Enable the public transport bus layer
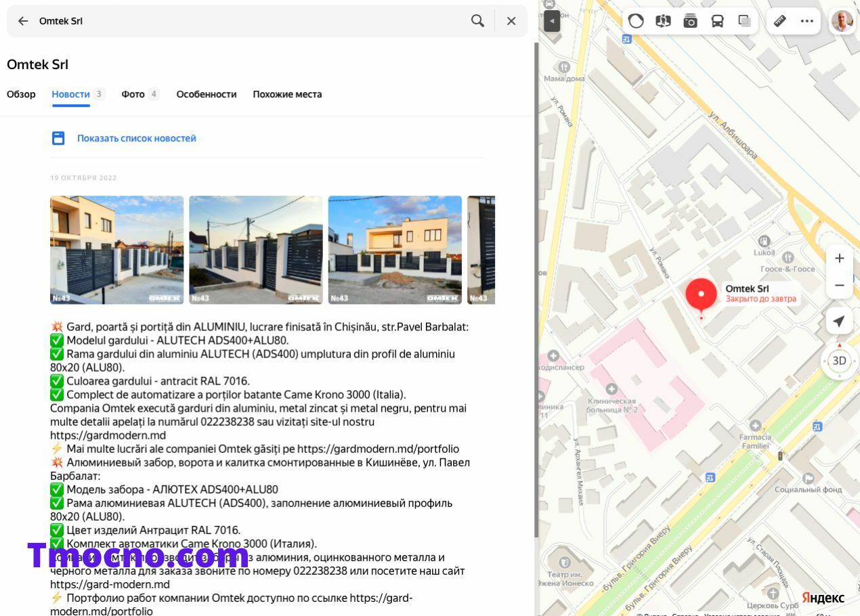Image resolution: width=860 pixels, height=616 pixels. click(717, 21)
